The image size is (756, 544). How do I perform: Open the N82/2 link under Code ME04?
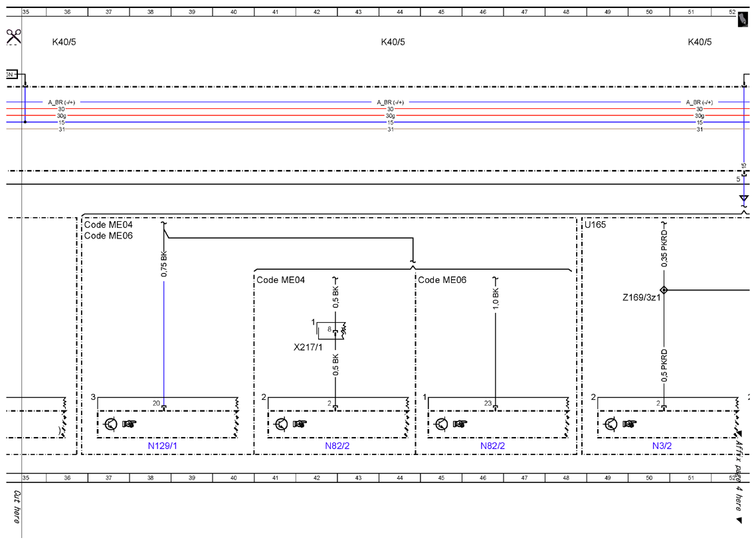(x=337, y=446)
